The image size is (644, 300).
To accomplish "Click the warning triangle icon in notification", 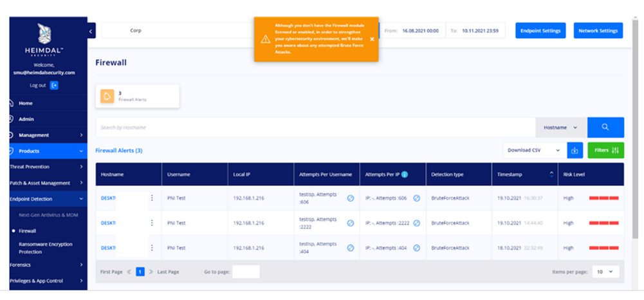I will point(265,39).
